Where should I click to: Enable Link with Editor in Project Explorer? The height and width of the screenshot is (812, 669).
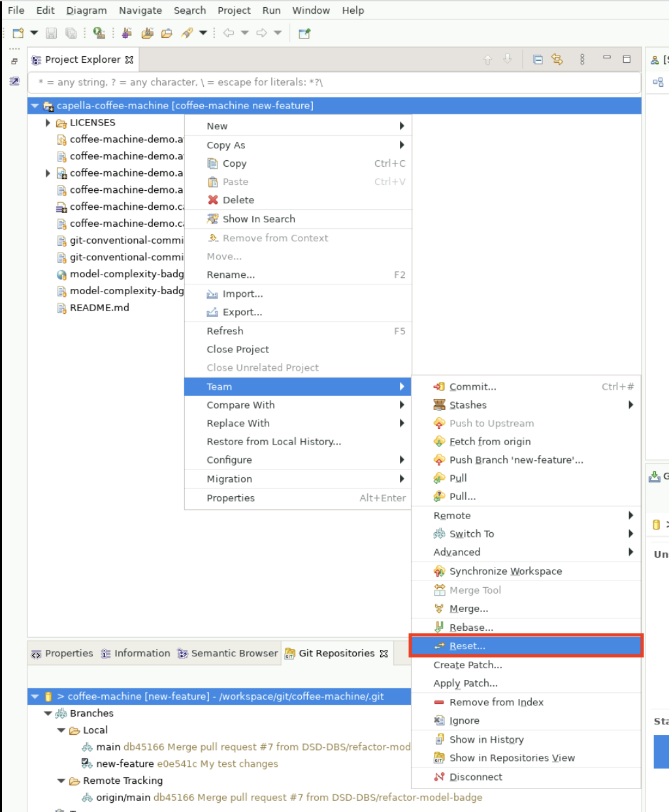click(x=556, y=59)
